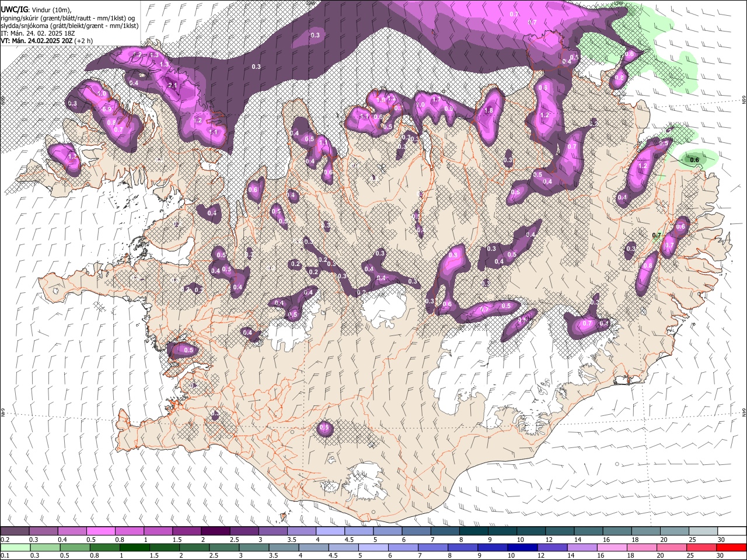Click the '0.2' label on the top legend row

[x=5, y=540]
